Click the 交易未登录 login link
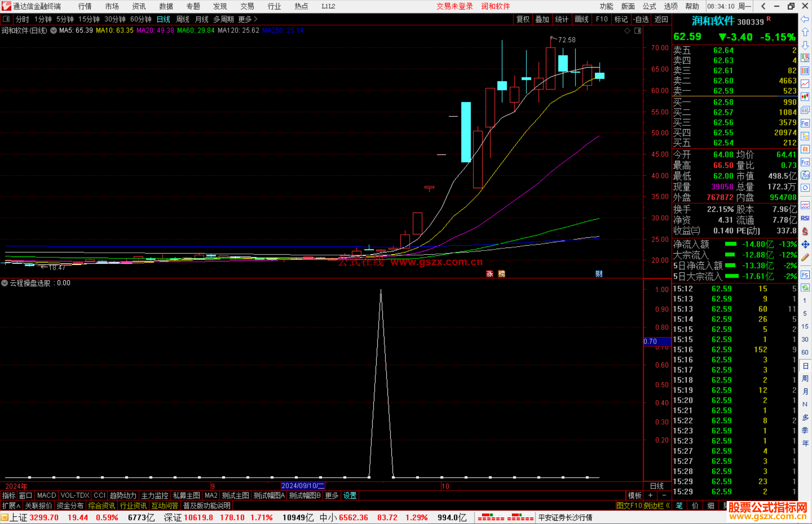This screenshot has height=524, width=812. pyautogui.click(x=454, y=6)
